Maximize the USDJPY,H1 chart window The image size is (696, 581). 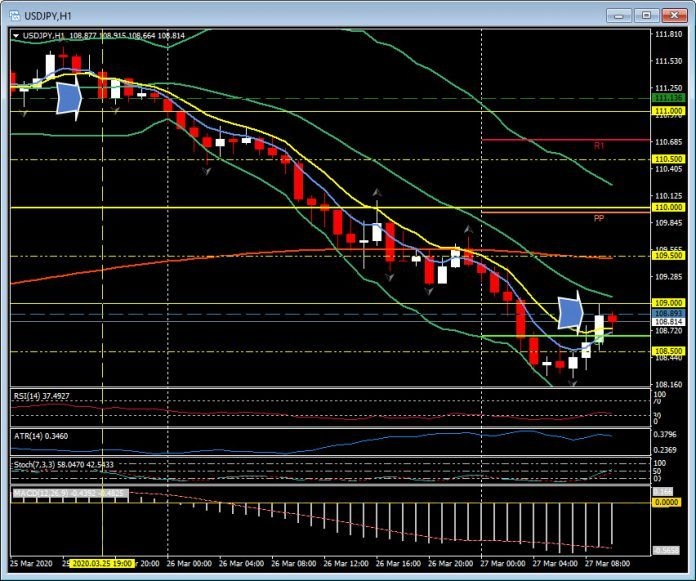[646, 16]
